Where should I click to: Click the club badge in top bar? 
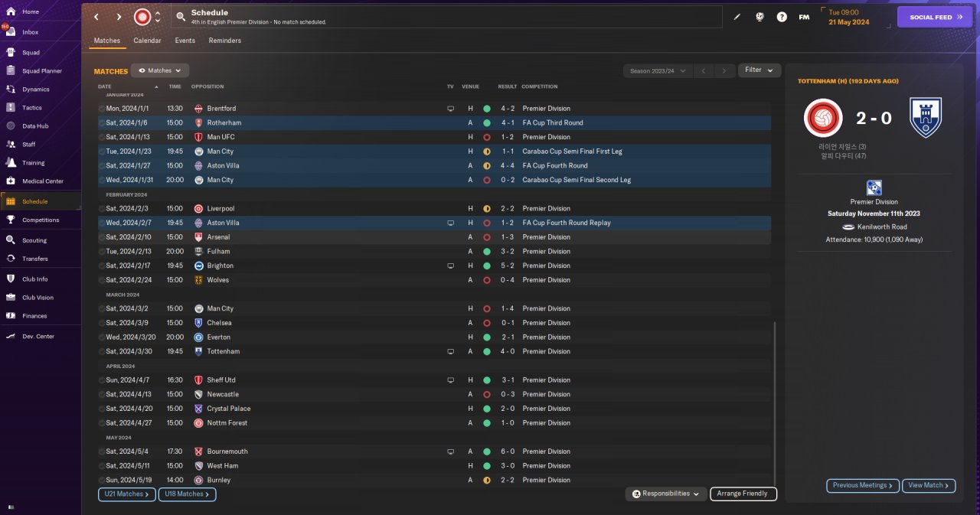[142, 17]
